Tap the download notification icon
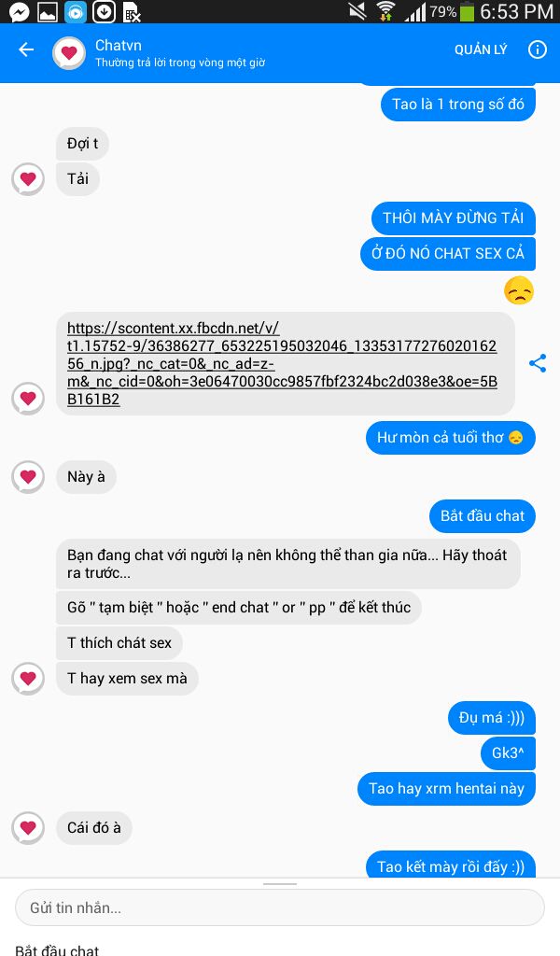 click(x=104, y=11)
